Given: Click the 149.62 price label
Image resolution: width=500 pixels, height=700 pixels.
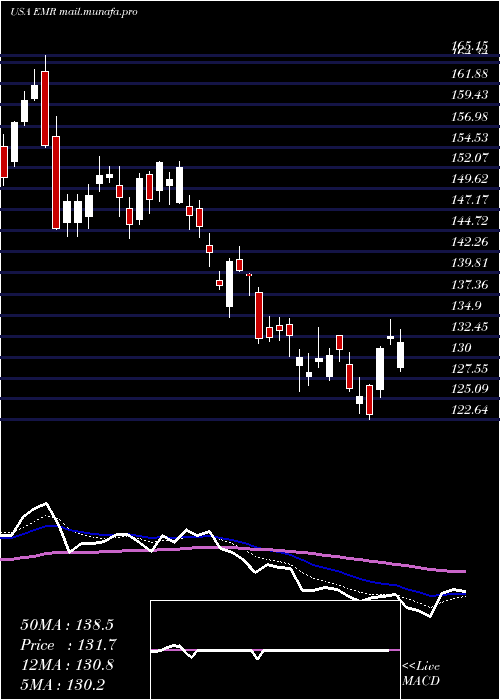Looking at the screenshot, I should 469,179.
